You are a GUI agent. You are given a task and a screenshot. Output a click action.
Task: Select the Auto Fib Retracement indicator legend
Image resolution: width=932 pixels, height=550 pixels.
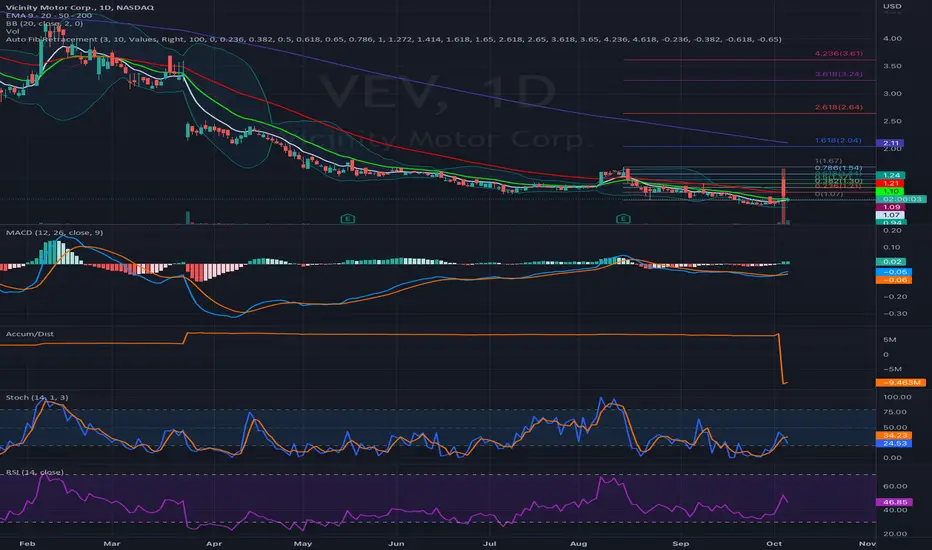[x=393, y=39]
